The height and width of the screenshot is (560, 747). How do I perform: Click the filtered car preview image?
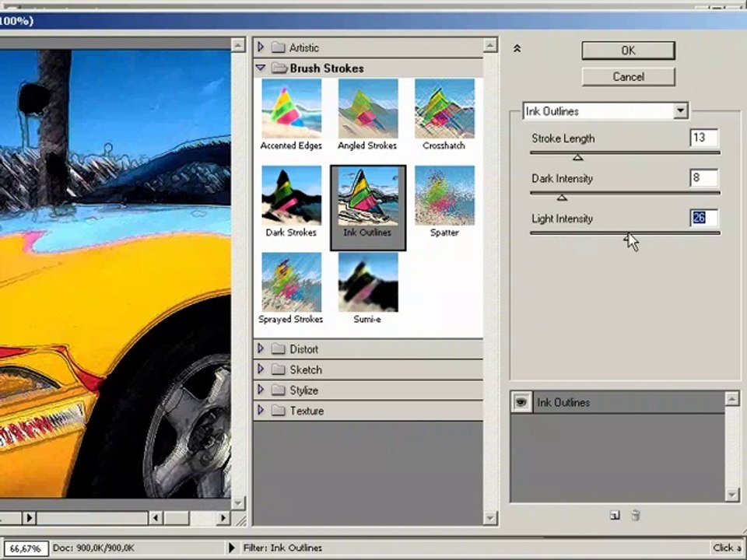click(x=115, y=274)
